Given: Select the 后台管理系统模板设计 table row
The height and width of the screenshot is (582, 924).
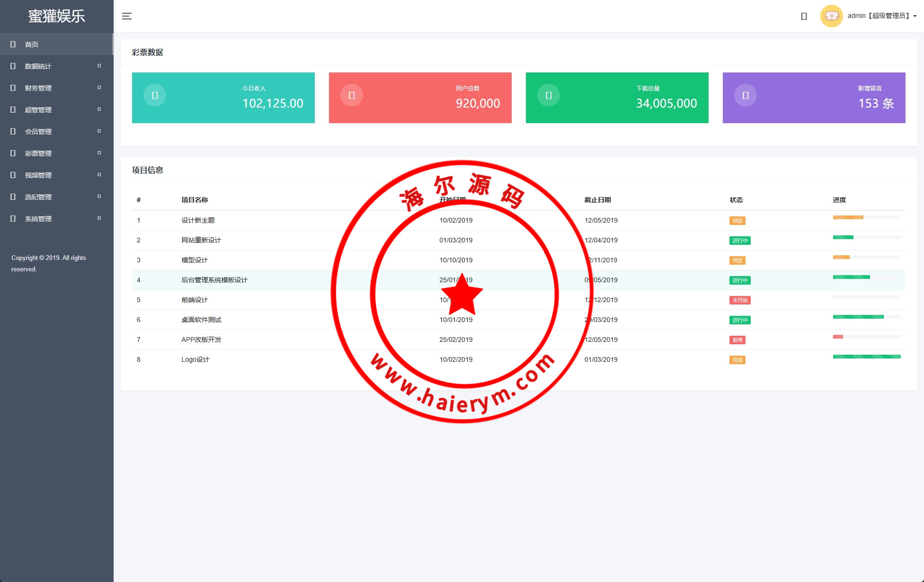Looking at the screenshot, I should [214, 280].
